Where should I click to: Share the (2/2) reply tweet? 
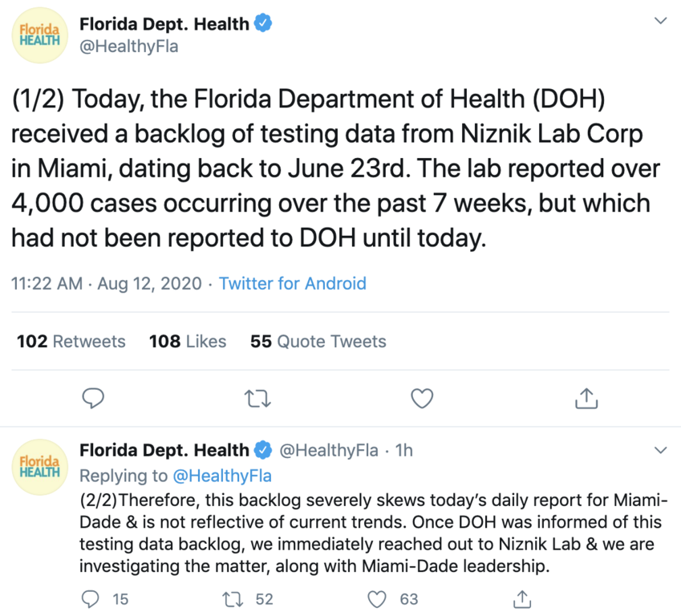point(522,598)
